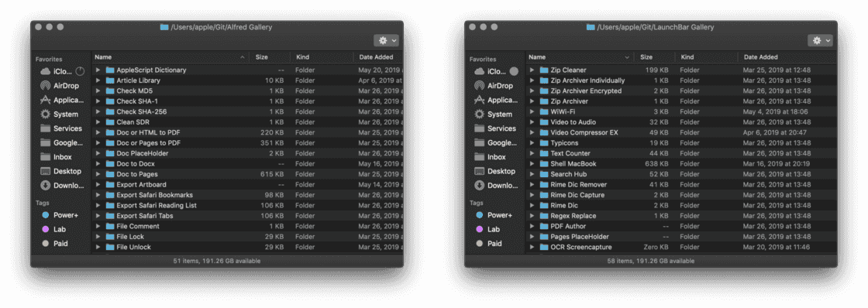Click LaunchBar Gallery path title folder icon
This screenshot has height=308, width=868.
coord(591,27)
